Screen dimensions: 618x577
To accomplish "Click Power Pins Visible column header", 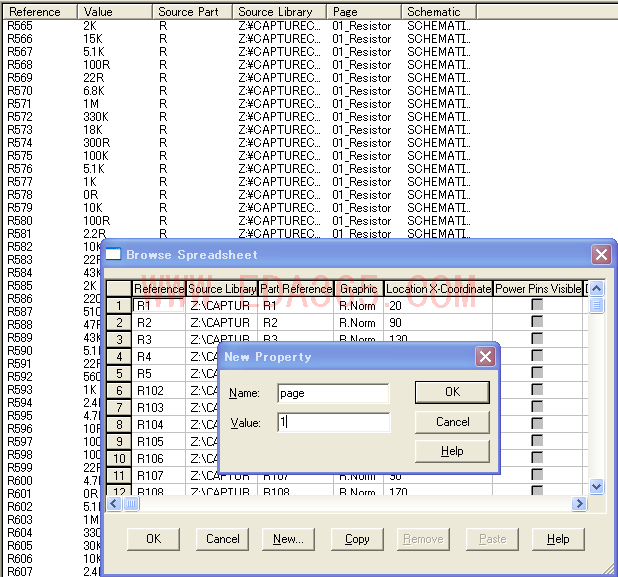I will pos(538,289).
